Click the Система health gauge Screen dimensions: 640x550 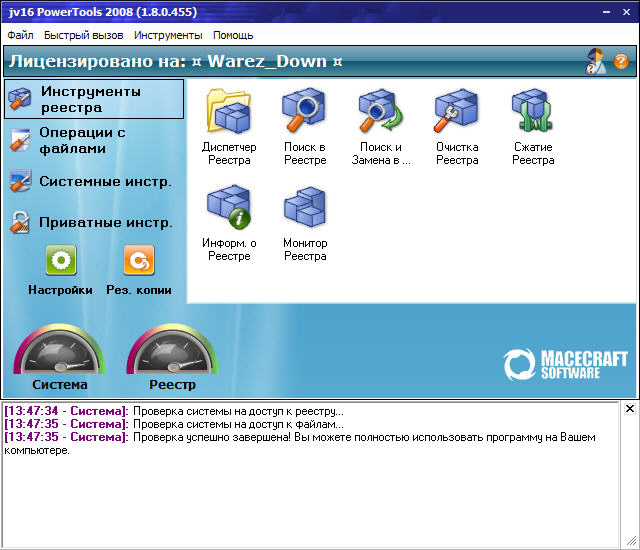[x=59, y=355]
